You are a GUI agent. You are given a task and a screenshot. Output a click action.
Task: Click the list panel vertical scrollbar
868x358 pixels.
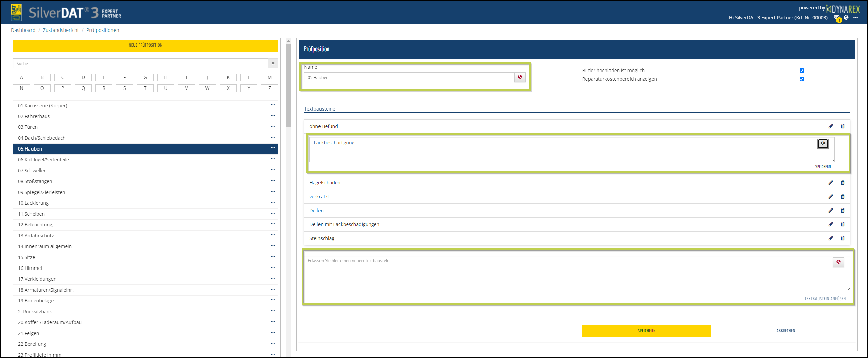pos(288,85)
